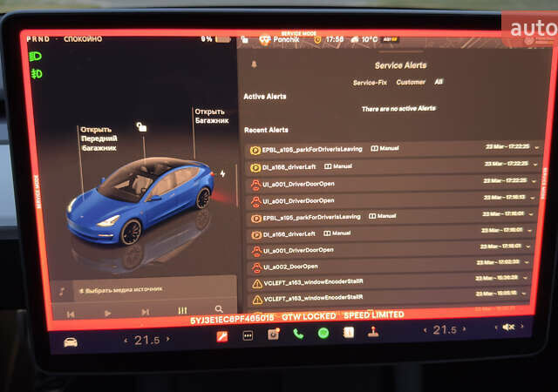
Task: Play the media
Action: click(107, 314)
